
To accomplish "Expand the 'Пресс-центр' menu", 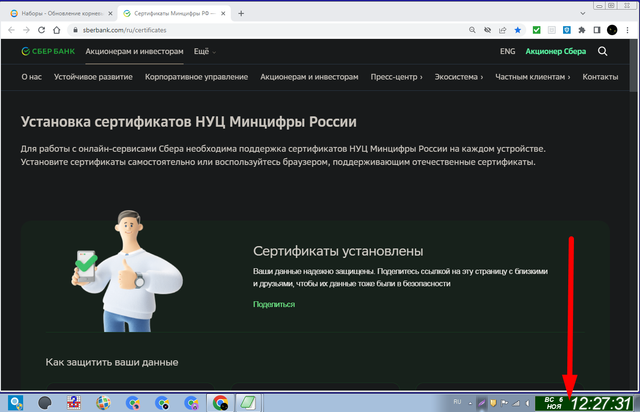I will [x=396, y=77].
